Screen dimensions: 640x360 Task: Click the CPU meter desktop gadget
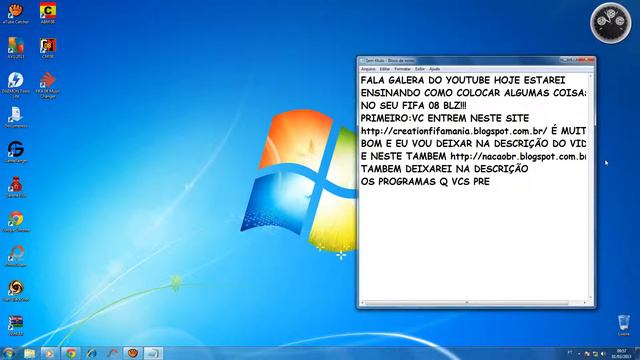[x=611, y=22]
